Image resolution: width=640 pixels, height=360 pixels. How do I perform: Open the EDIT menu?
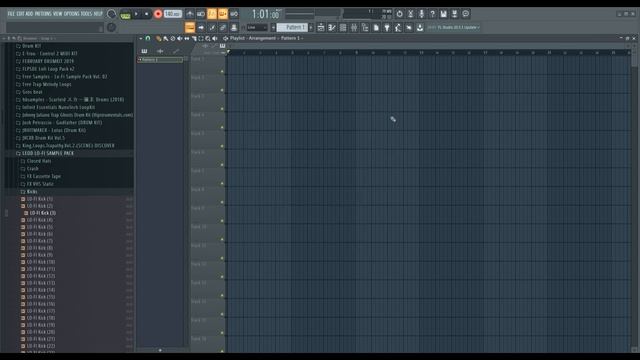(20, 14)
